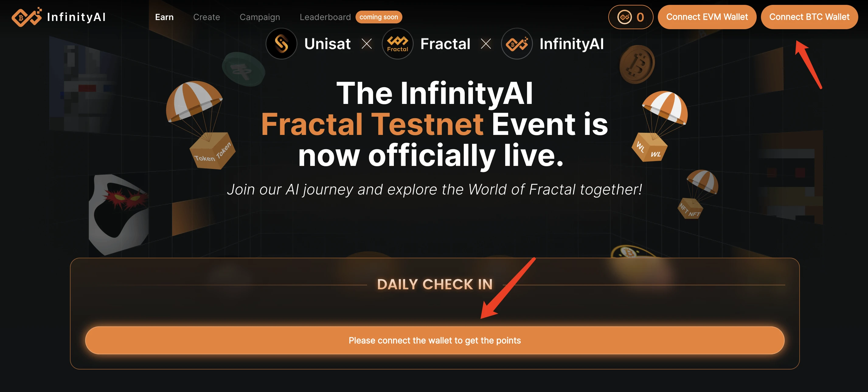Screen dimensions: 868x392
Task: Select the Earn navigation tab
Action: 165,17
